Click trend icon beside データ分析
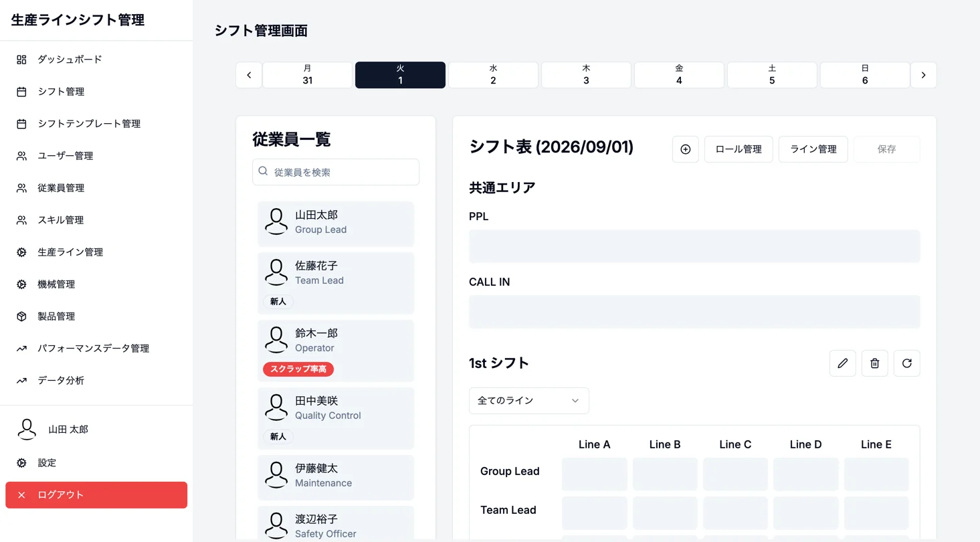The image size is (980, 542). 21,381
